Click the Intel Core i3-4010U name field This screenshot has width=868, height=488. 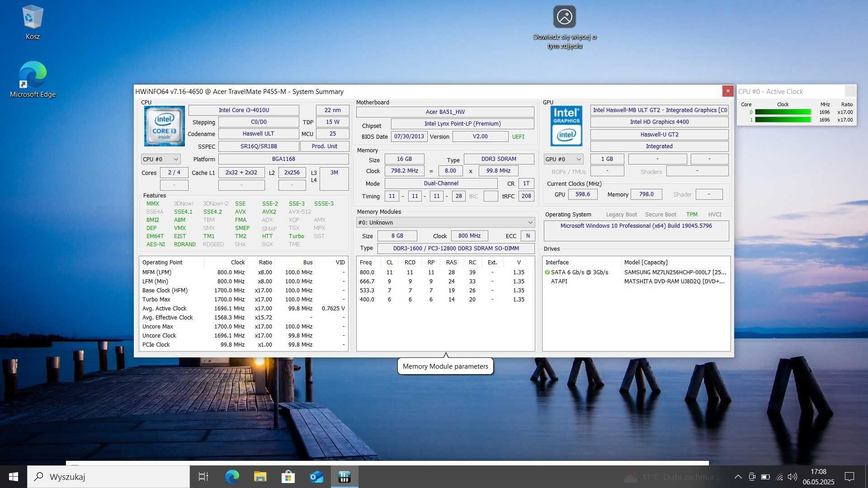coord(244,110)
